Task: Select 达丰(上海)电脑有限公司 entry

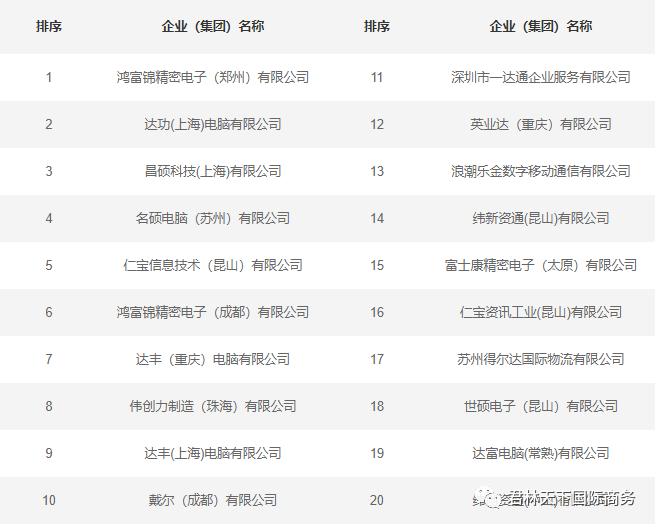Action: [213, 453]
